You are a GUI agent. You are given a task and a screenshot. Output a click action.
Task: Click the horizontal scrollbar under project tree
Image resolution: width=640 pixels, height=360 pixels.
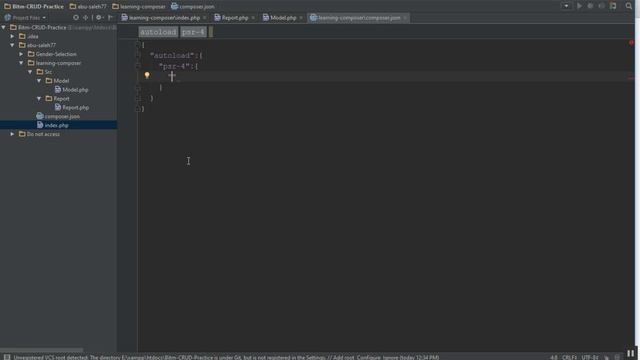41,350
